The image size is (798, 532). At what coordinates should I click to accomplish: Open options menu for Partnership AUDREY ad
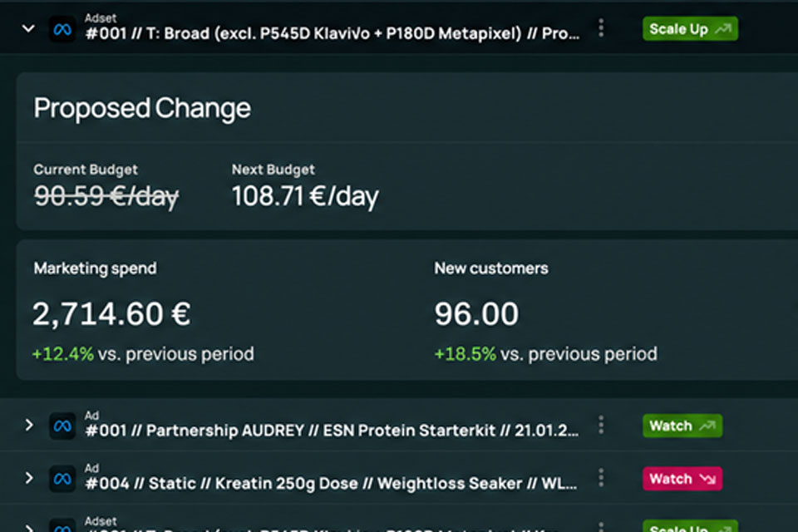coord(601,425)
